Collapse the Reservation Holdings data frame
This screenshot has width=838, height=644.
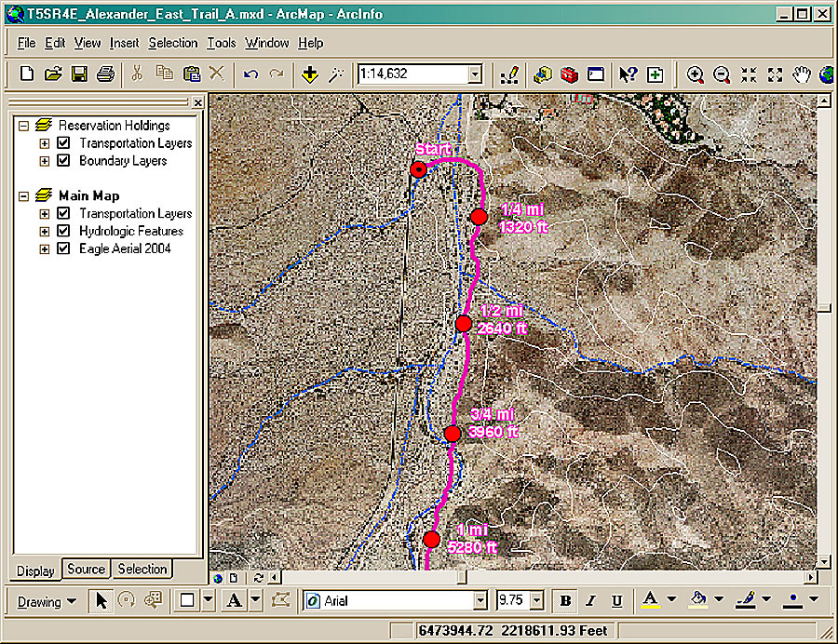pyautogui.click(x=23, y=126)
